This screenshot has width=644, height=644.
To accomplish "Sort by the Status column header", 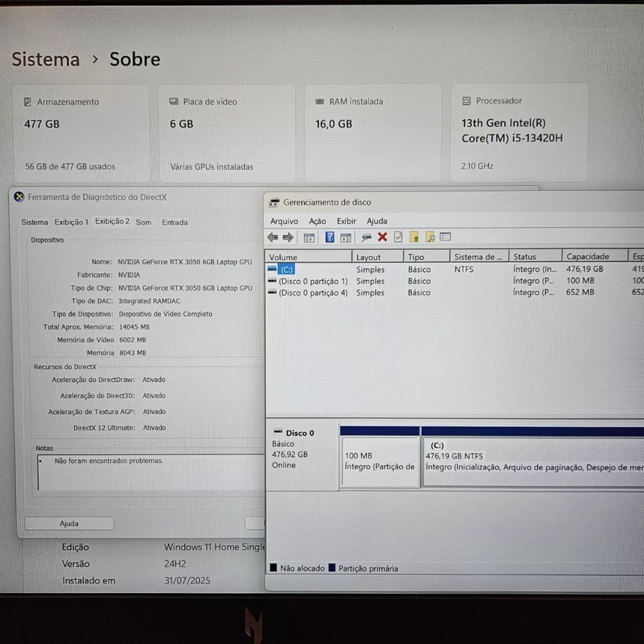I will [535, 256].
